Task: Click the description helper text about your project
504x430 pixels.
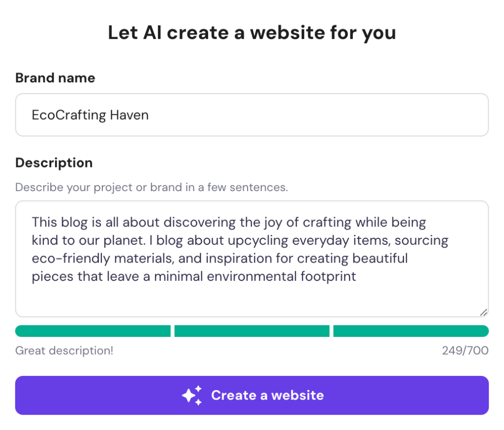Action: coord(151,187)
